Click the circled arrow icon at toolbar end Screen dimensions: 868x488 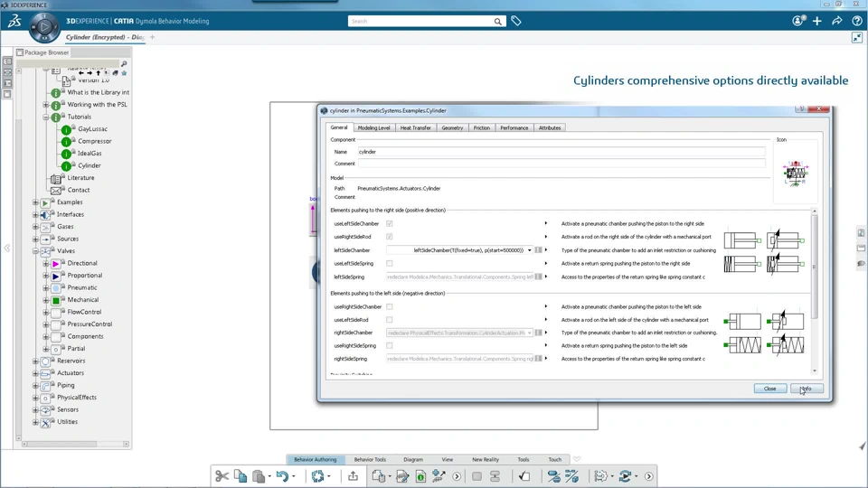[649, 476]
